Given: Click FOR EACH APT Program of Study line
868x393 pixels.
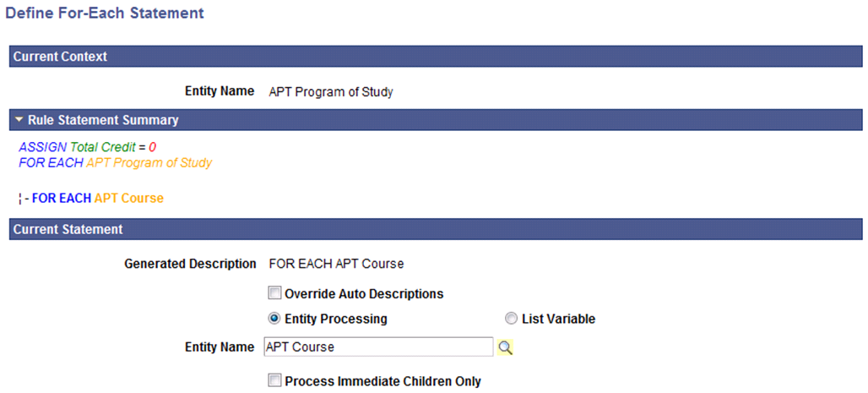Looking at the screenshot, I should point(115,163).
